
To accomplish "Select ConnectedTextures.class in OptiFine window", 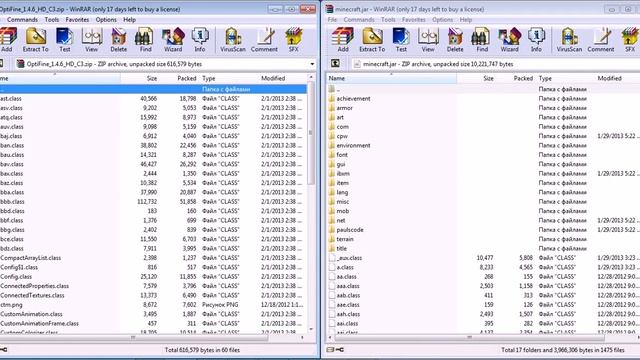I will click(x=32, y=296).
